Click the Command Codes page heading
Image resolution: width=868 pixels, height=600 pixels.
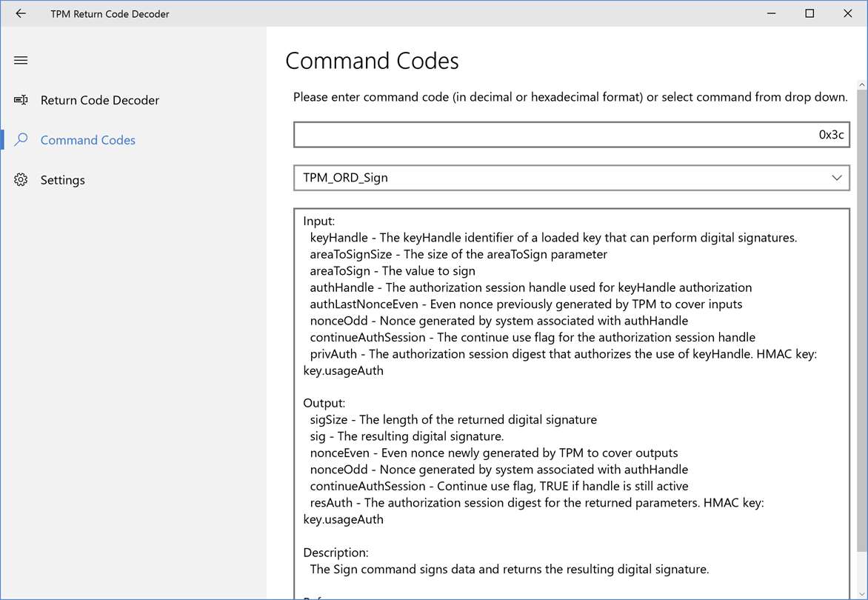pyautogui.click(x=372, y=61)
